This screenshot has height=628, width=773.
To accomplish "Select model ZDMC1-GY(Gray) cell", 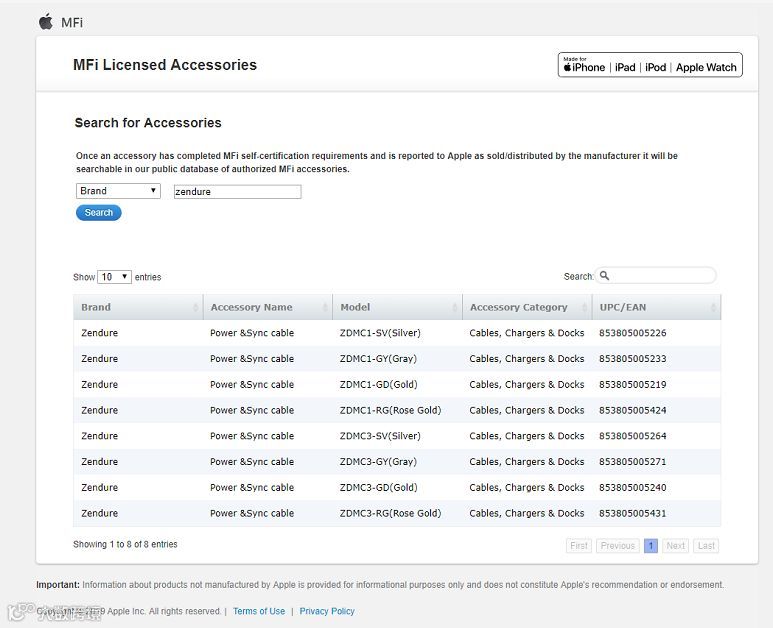I will coord(378,359).
